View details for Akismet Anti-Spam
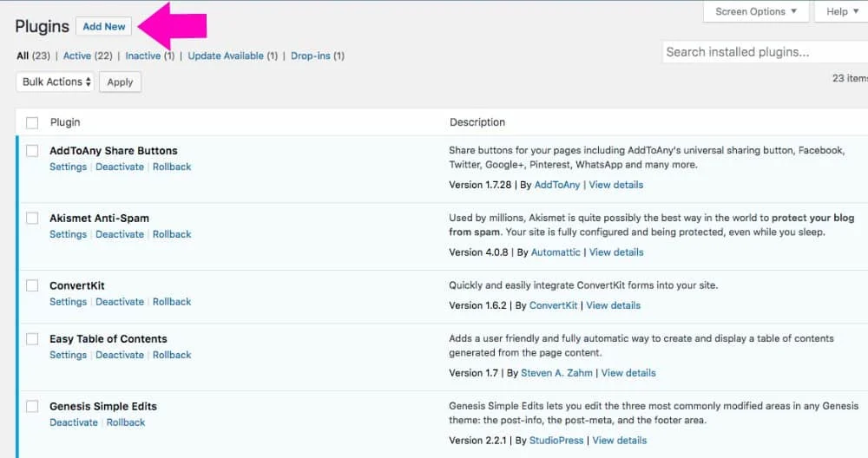This screenshot has width=868, height=458. (x=616, y=252)
